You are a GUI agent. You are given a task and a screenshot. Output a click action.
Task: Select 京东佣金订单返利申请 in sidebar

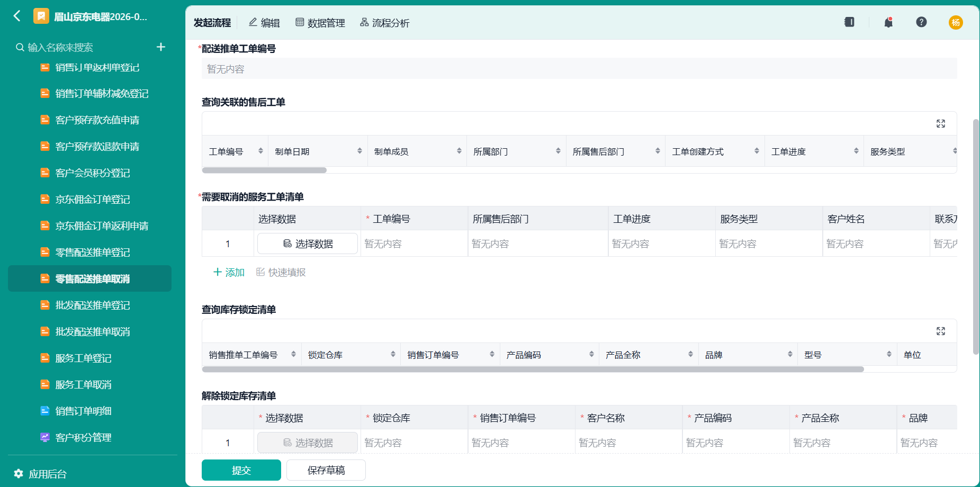click(x=89, y=226)
